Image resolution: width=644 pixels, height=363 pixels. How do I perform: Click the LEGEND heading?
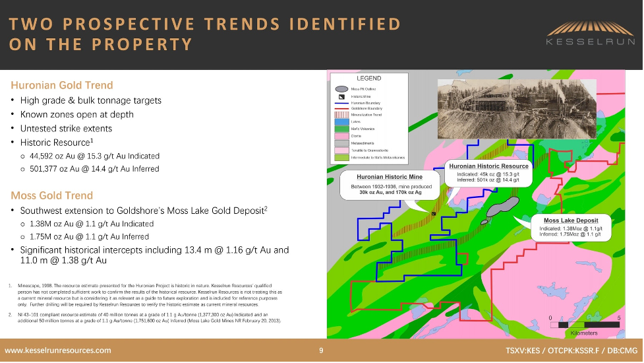tap(368, 78)
